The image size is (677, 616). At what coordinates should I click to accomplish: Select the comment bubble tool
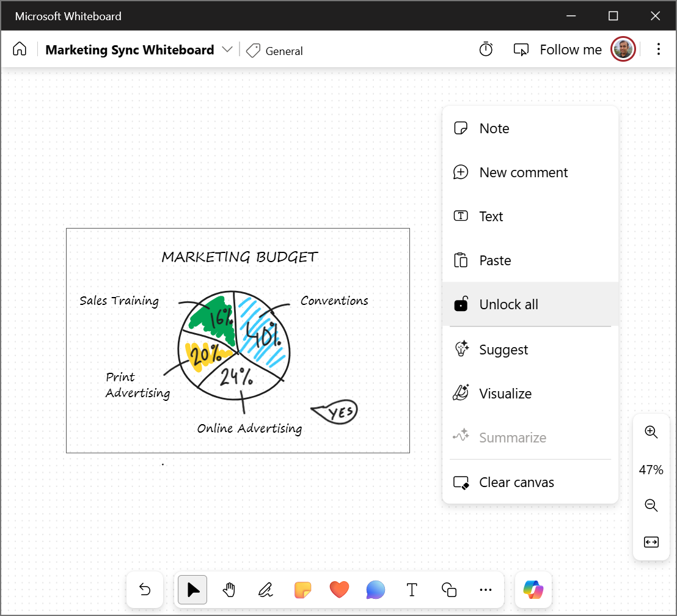pyautogui.click(x=375, y=590)
